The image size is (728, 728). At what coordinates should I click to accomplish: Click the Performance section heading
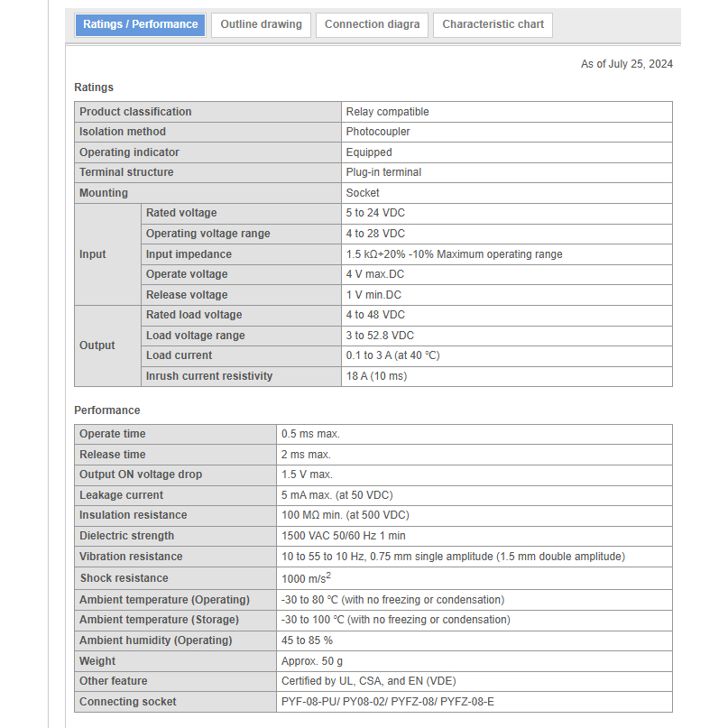[107, 410]
